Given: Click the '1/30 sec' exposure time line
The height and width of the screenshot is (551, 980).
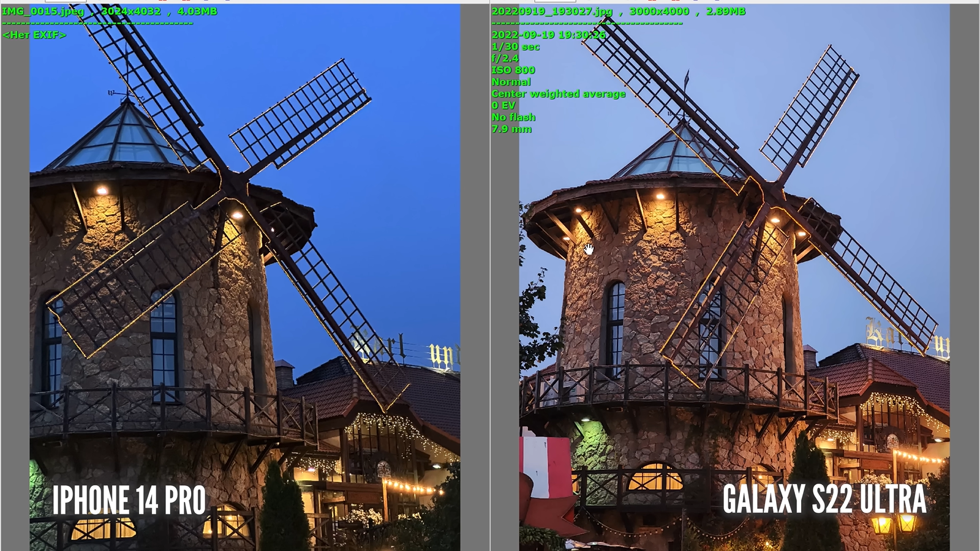Looking at the screenshot, I should point(515,47).
